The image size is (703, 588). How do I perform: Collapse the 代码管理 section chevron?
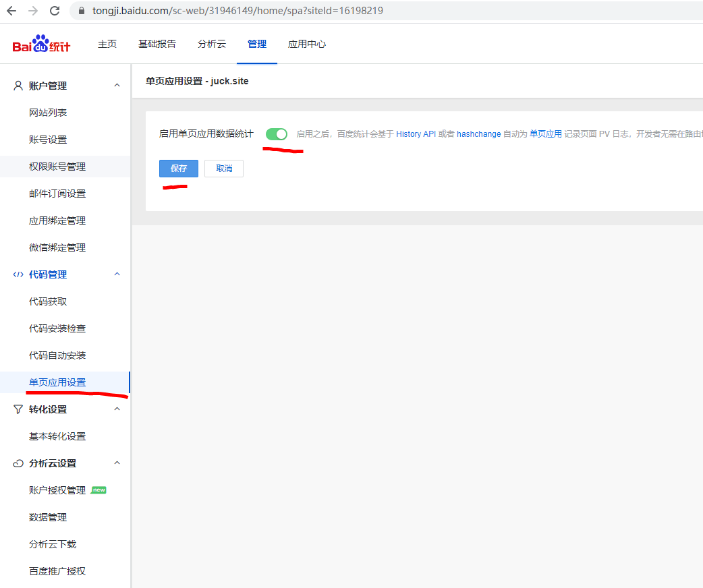(x=117, y=274)
